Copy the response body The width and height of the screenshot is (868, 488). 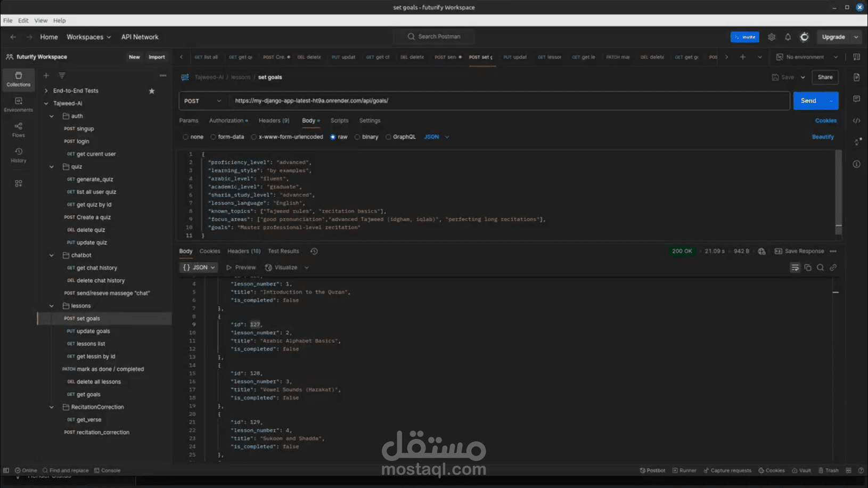pos(808,267)
